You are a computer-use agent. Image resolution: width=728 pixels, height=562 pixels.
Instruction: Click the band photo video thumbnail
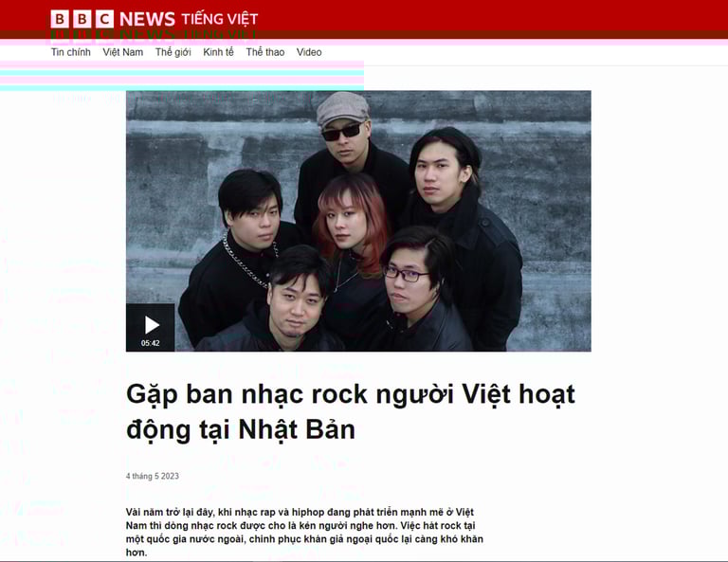[358, 221]
